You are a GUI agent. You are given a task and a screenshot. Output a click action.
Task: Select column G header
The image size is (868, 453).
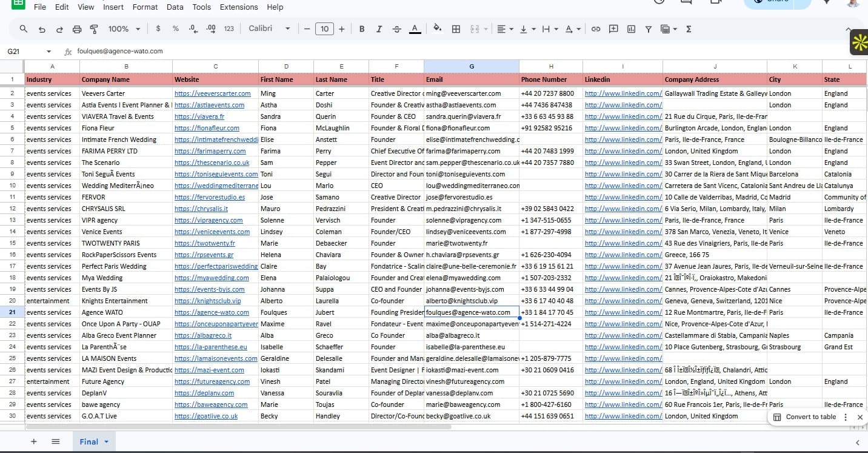click(472, 66)
